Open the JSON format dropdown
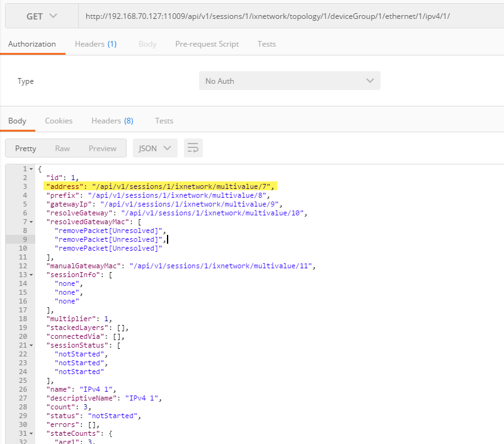The height and width of the screenshot is (444, 504). coord(155,149)
